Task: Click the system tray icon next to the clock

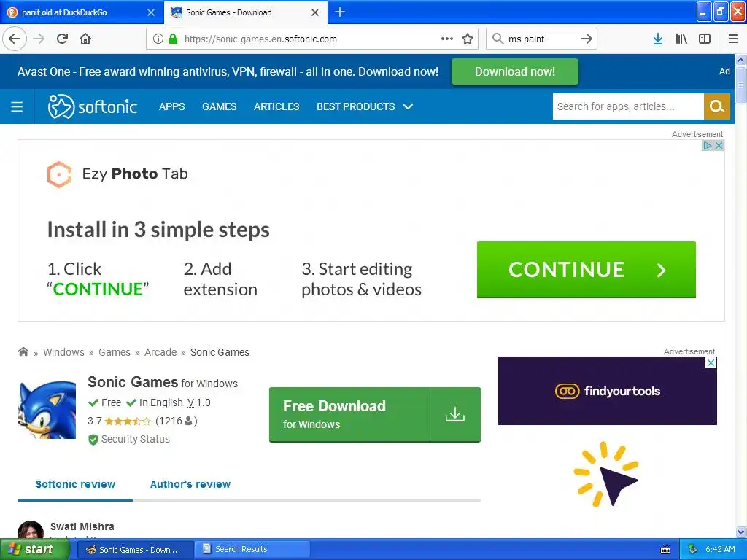Action: click(x=693, y=550)
